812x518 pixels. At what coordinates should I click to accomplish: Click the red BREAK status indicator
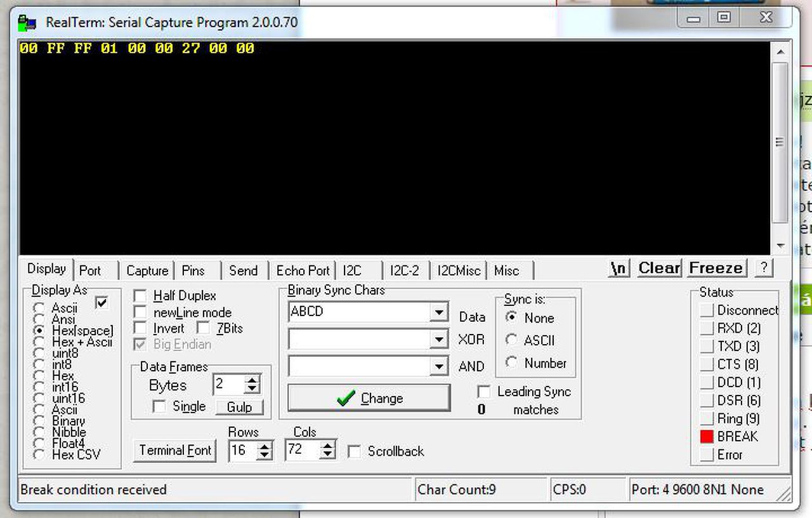[707, 437]
